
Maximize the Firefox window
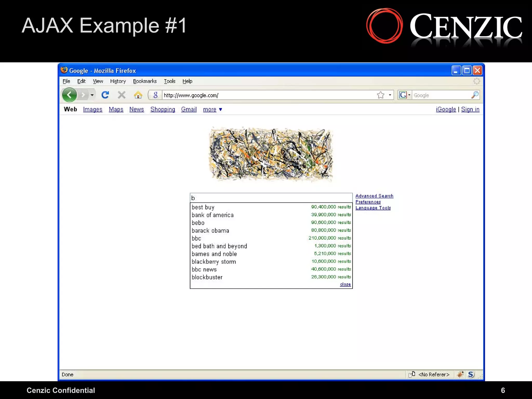(467, 70)
